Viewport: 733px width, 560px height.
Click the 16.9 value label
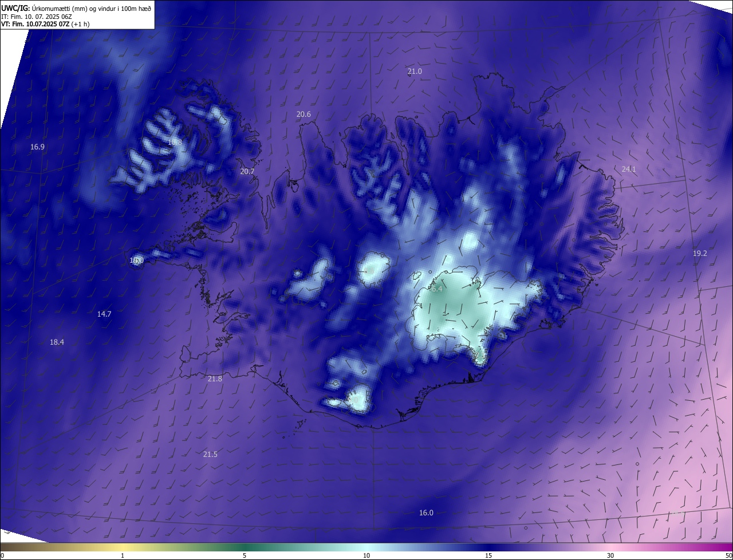[37, 147]
